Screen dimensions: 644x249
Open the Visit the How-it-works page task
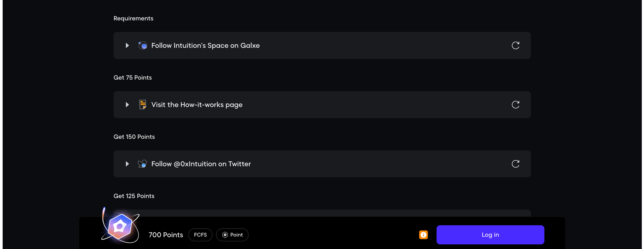(x=197, y=105)
